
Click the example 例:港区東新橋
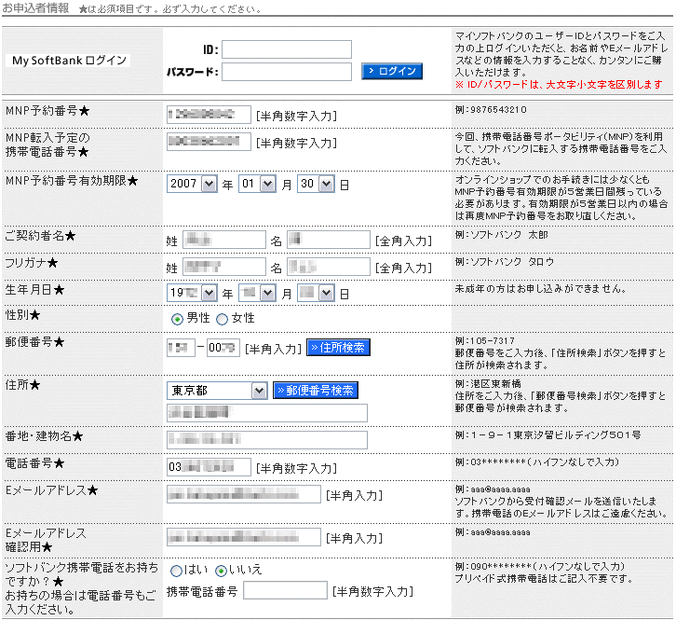488,384
